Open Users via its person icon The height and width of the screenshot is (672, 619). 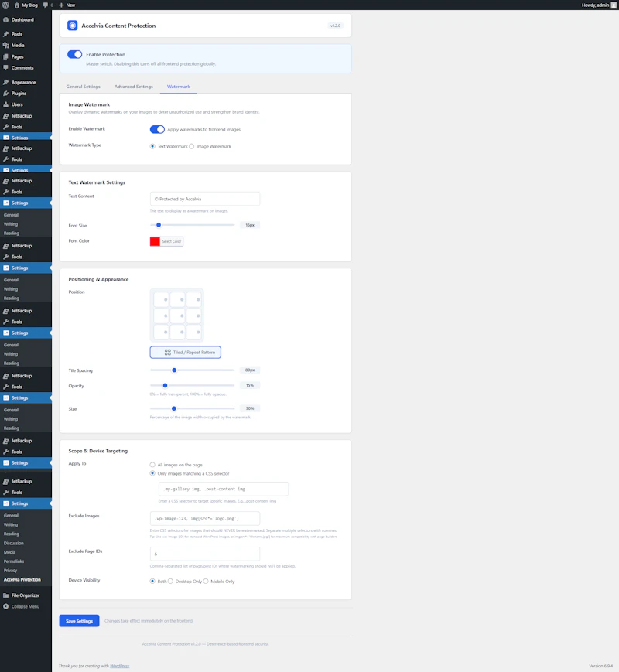point(6,104)
